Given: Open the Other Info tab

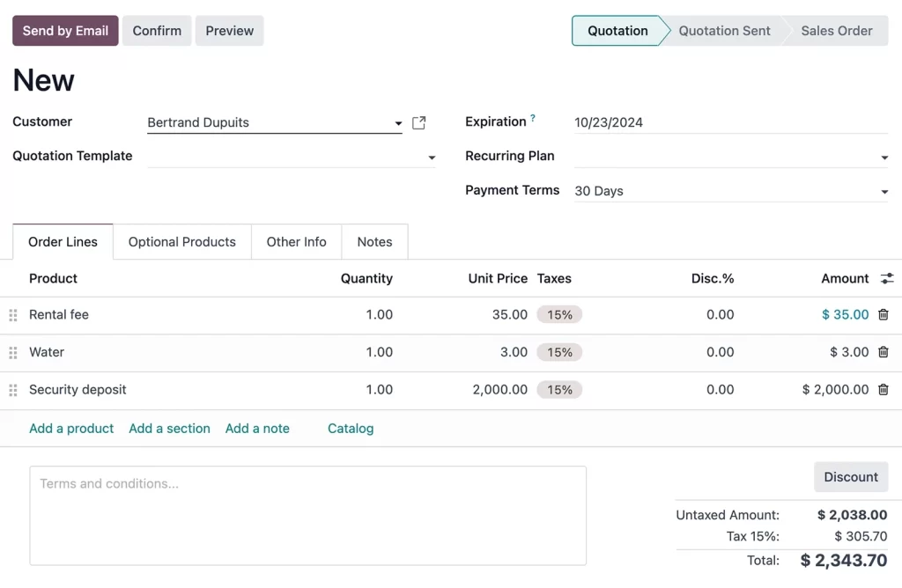Looking at the screenshot, I should click(x=296, y=242).
